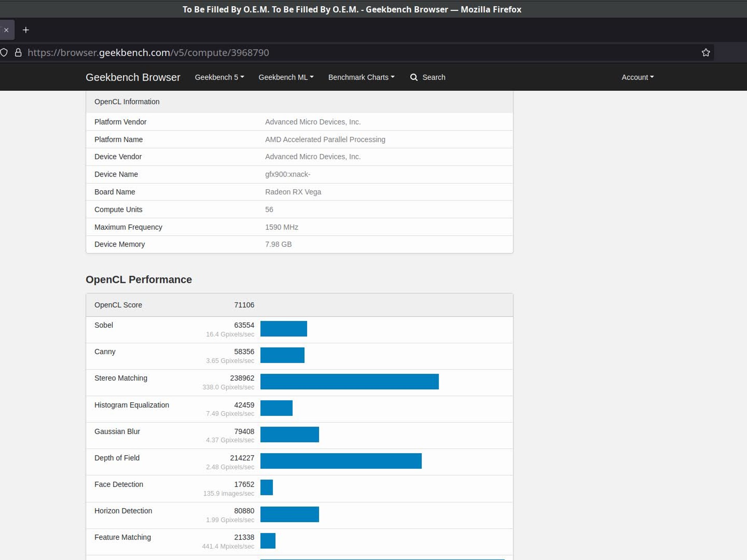Click the '135.9 images/sec' Face Detection rate

point(229,493)
